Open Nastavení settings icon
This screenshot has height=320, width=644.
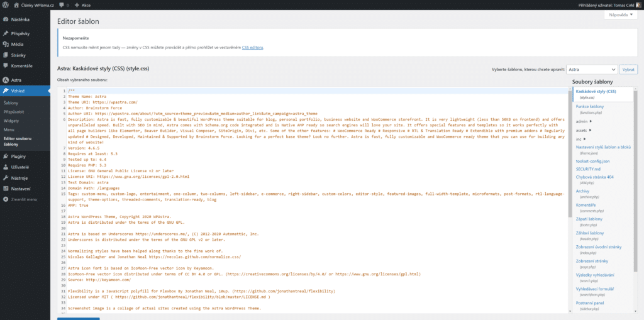[x=5, y=189]
